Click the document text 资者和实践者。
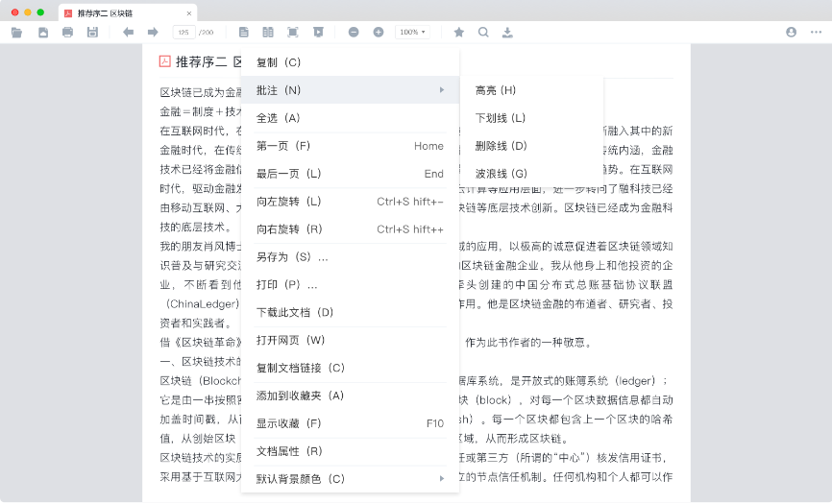 click(196, 324)
